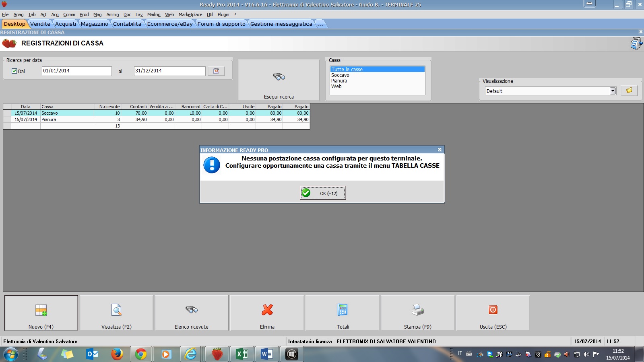
Task: Click the start date field 01/01/2014
Action: (76, 71)
